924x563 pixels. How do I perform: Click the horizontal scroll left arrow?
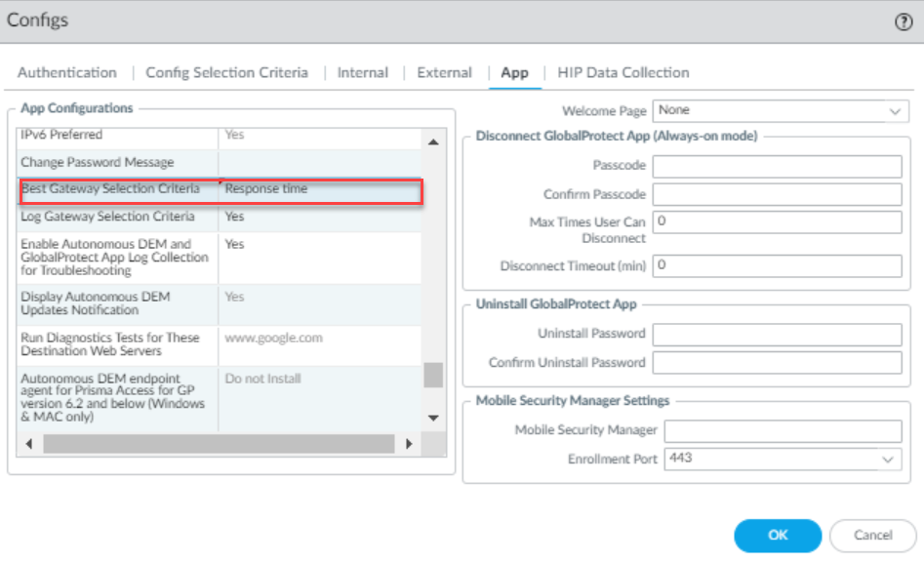27,444
